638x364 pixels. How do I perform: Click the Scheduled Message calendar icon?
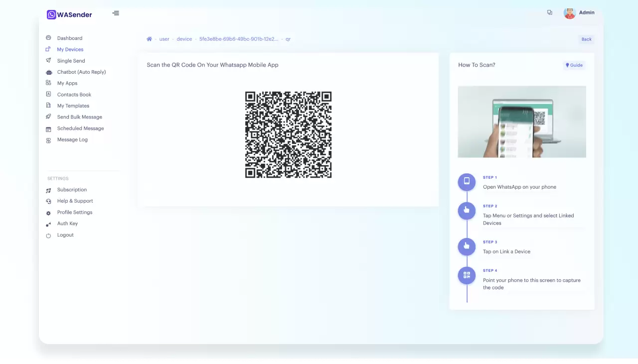[48, 128]
